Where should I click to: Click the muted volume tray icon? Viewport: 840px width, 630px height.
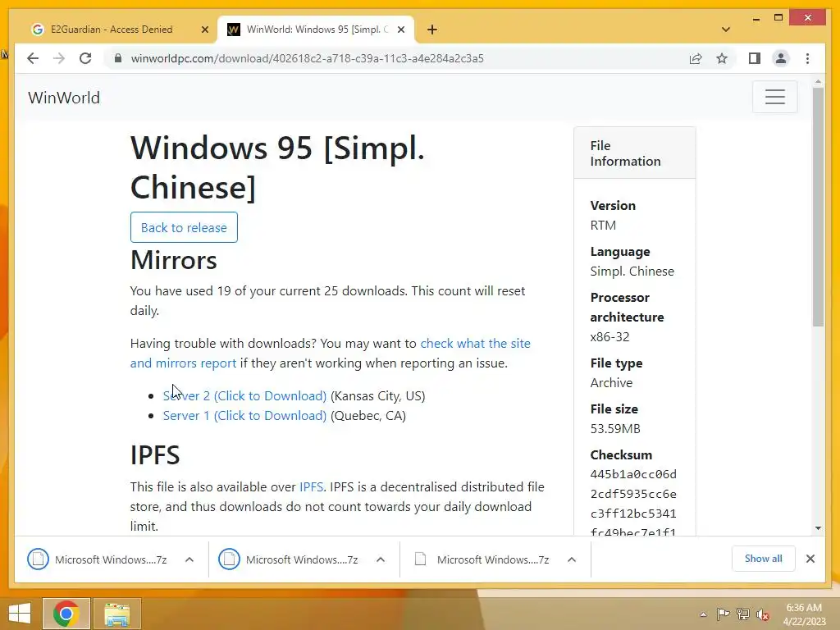pyautogui.click(x=762, y=614)
